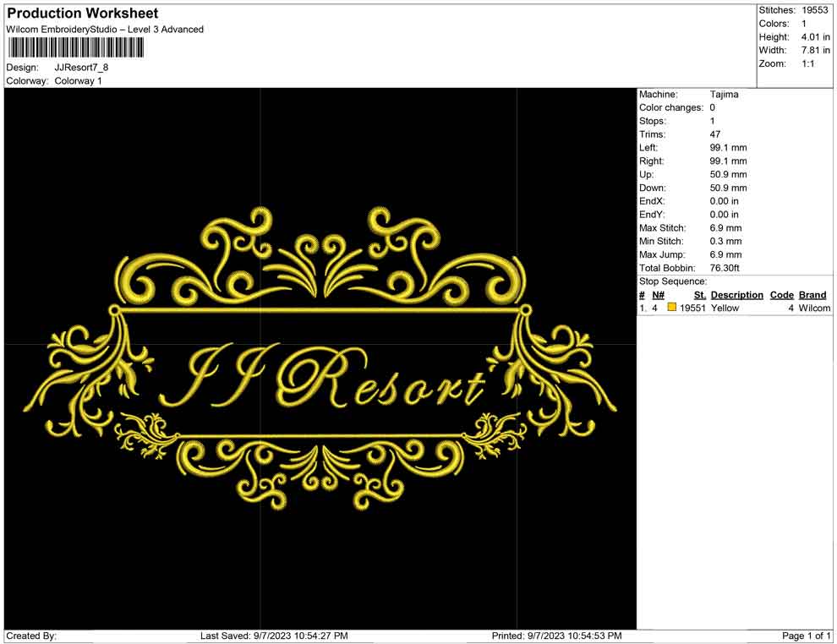This screenshot has height=644, width=837.
Task: Select the 'Wilcom' brand cell
Action: tap(814, 308)
